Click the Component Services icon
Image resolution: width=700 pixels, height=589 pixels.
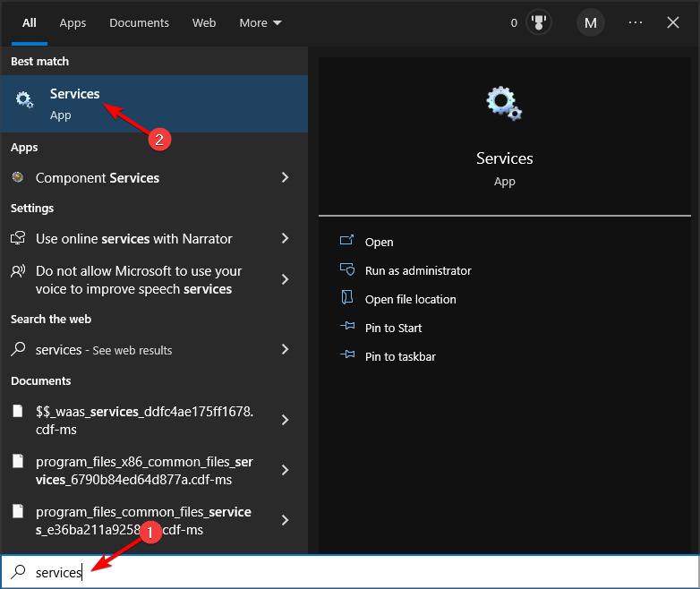[18, 177]
